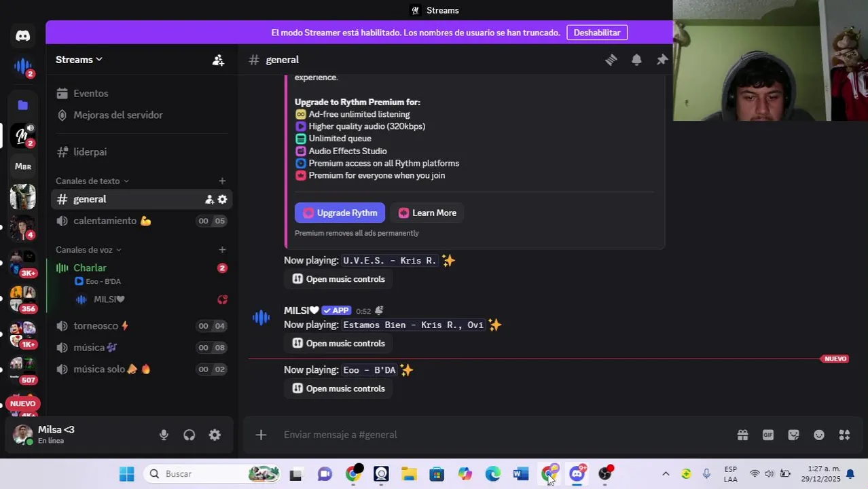Viewport: 868px width, 489px height.
Task: Disable Streamer mode with Deshabilitar
Action: pyautogui.click(x=597, y=33)
